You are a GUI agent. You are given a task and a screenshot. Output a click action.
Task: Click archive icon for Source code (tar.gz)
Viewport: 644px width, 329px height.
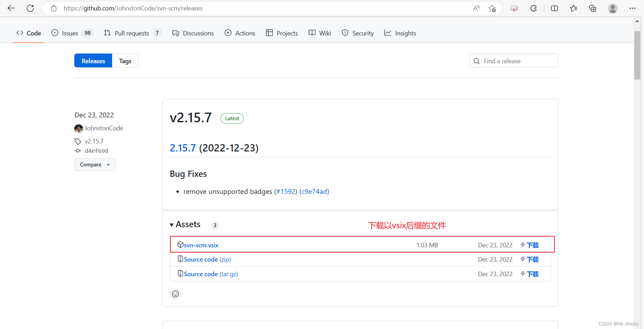coord(180,274)
